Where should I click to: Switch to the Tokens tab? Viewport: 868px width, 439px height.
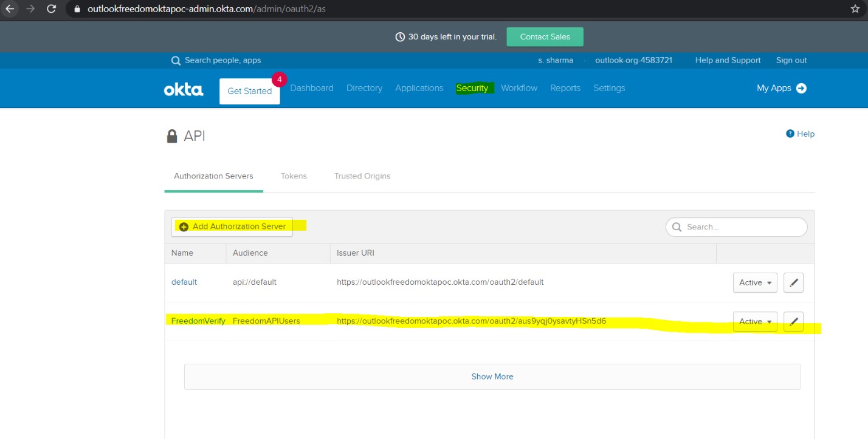coord(294,176)
